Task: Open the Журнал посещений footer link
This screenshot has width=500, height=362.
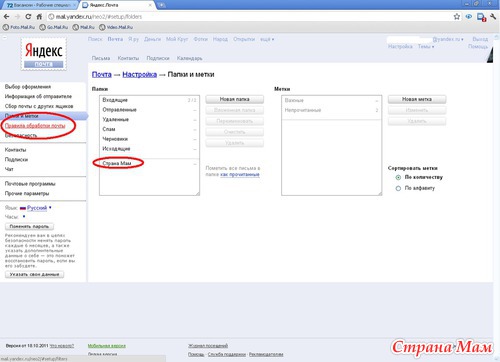Action: click(208, 346)
